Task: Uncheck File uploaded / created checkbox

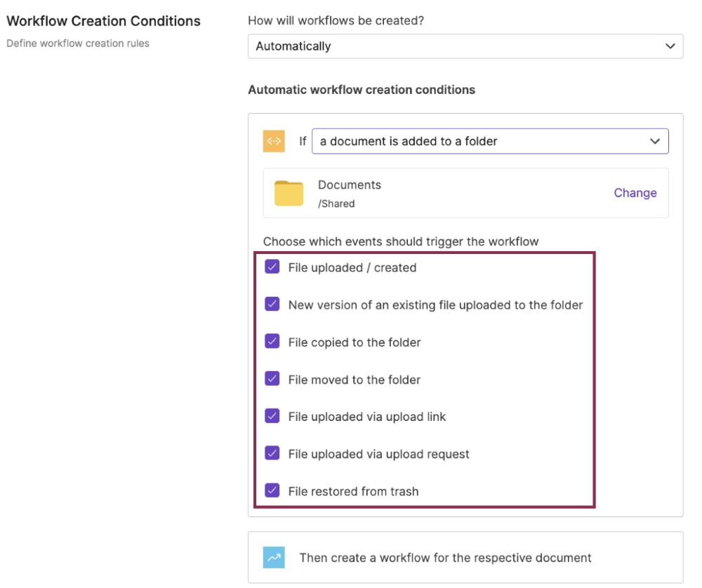Action: (x=272, y=267)
